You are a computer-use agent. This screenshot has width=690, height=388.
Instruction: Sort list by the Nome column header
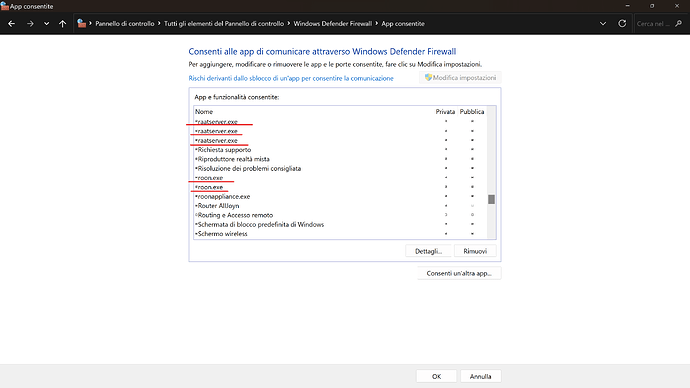pos(204,112)
